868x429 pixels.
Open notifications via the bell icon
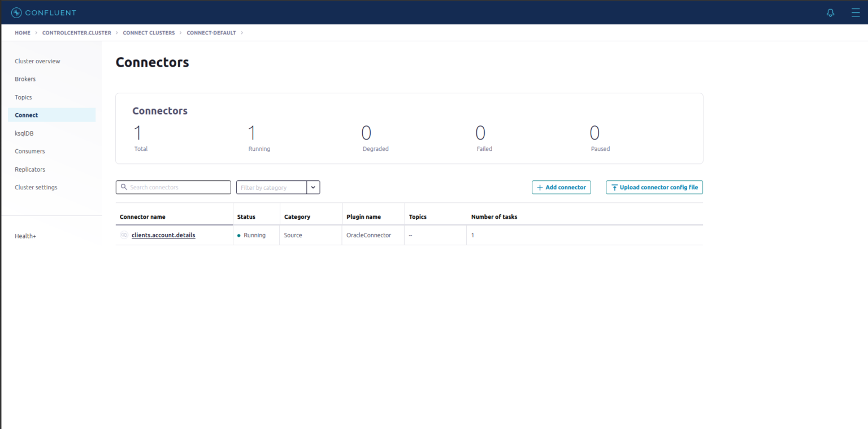[830, 12]
